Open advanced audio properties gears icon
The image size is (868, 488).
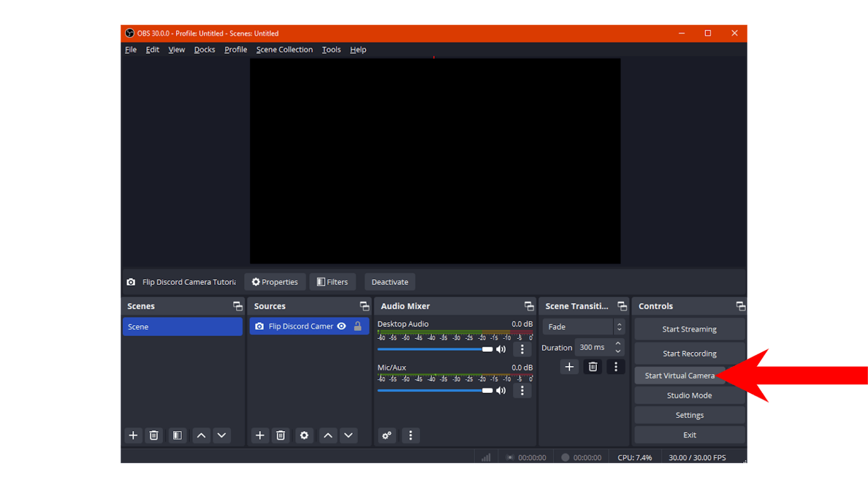pyautogui.click(x=387, y=435)
